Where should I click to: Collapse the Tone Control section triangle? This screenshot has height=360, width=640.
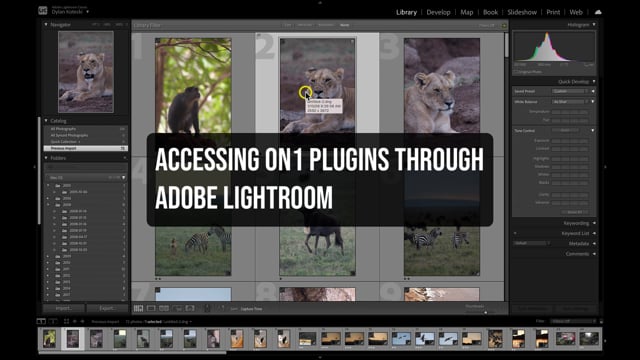[x=593, y=131]
